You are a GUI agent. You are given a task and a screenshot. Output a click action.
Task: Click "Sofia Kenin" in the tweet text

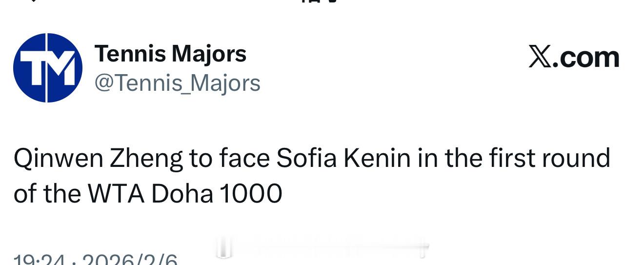[343, 158]
